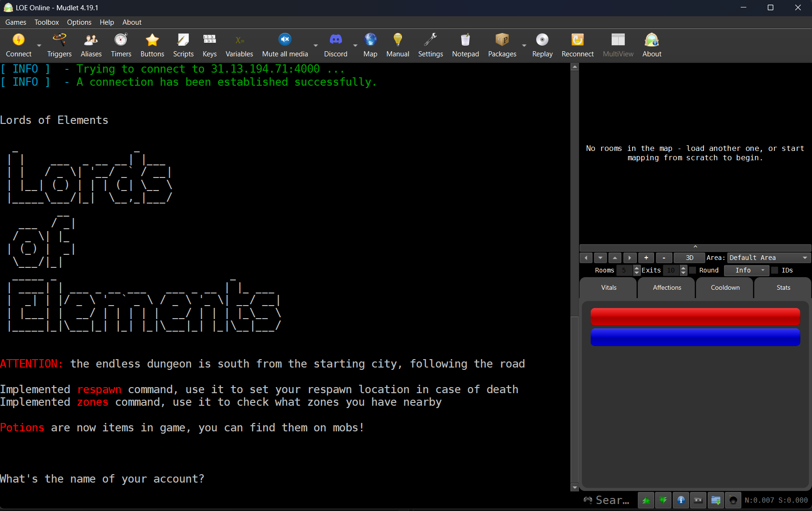Click the plus zoom button in mapper

(646, 258)
